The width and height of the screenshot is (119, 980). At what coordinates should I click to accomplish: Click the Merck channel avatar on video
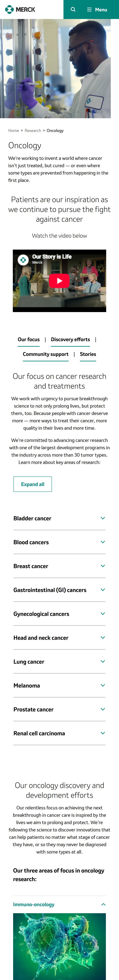pos(23,260)
